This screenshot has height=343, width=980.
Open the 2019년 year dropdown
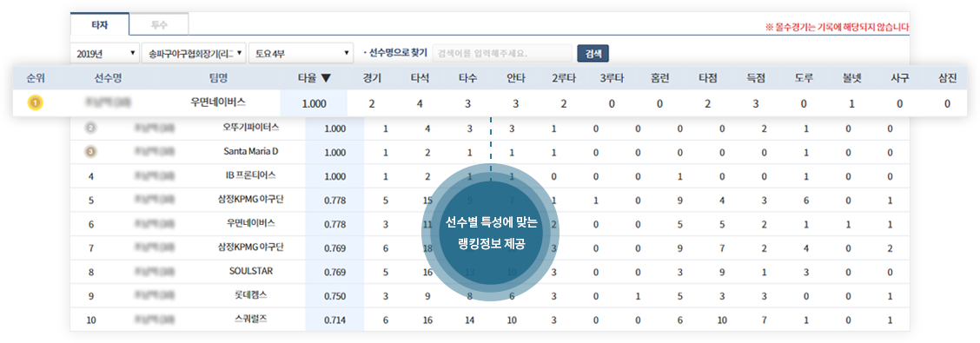(x=106, y=53)
